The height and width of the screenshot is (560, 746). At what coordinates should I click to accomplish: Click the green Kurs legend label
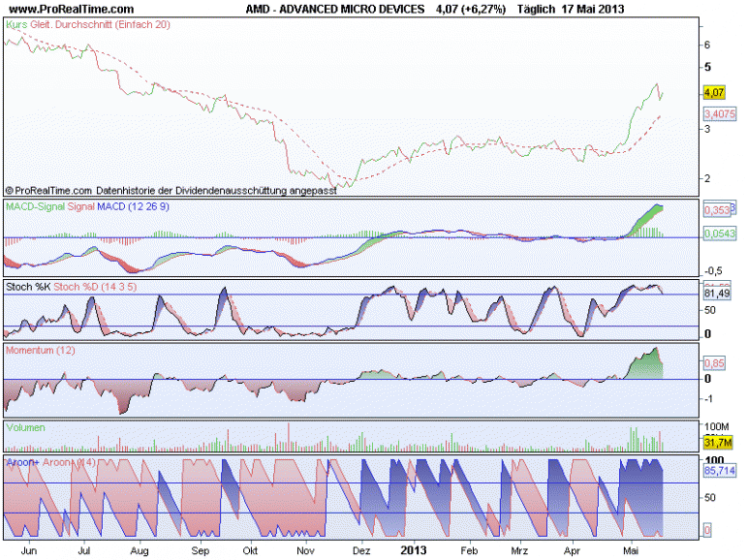coord(16,24)
